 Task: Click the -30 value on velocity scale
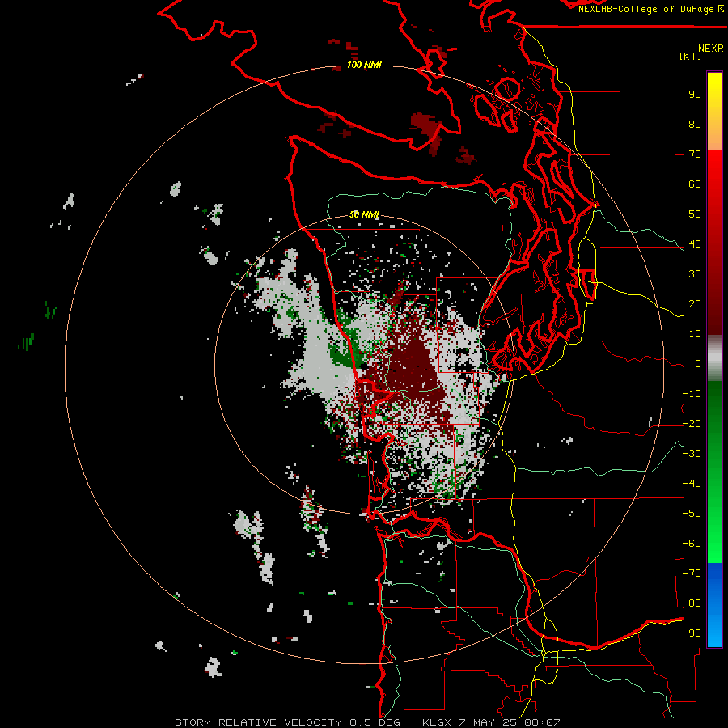tap(692, 454)
